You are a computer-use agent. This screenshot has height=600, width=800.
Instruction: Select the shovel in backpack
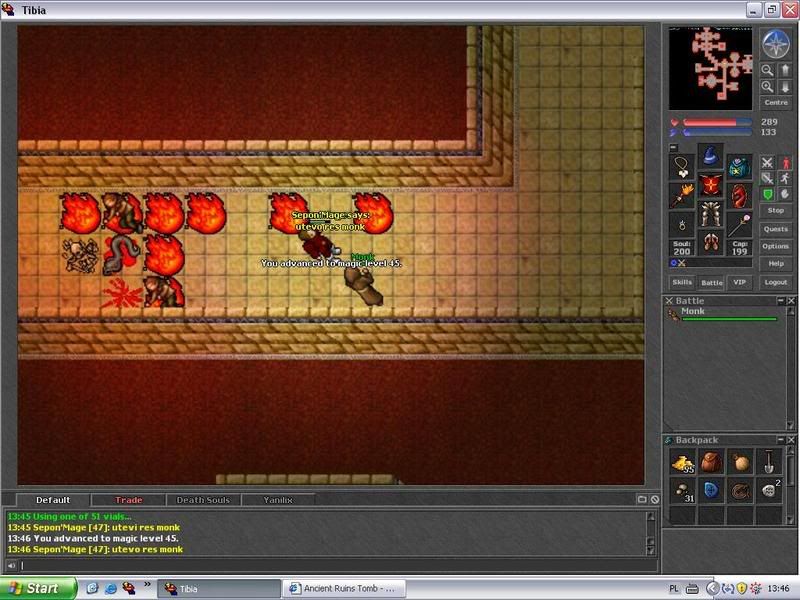(x=768, y=462)
